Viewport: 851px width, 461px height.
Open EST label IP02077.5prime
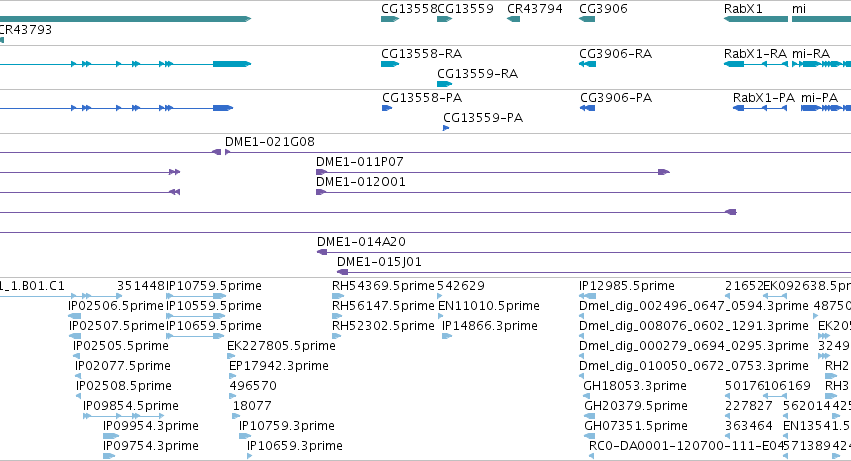click(x=123, y=366)
